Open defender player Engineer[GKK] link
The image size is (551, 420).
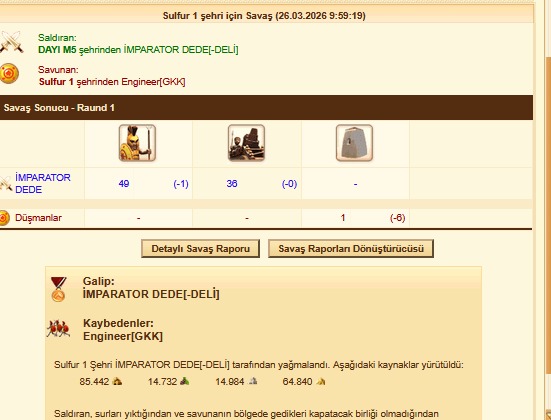[153, 82]
